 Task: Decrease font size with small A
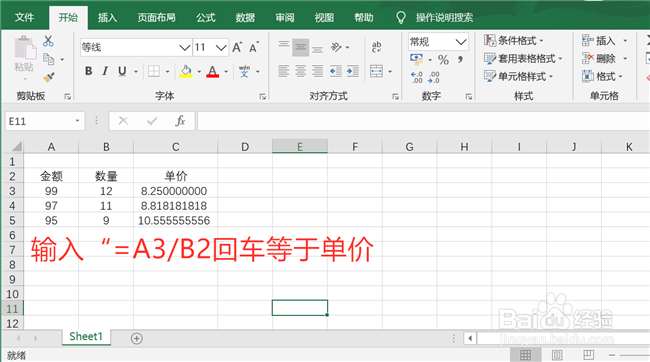254,47
